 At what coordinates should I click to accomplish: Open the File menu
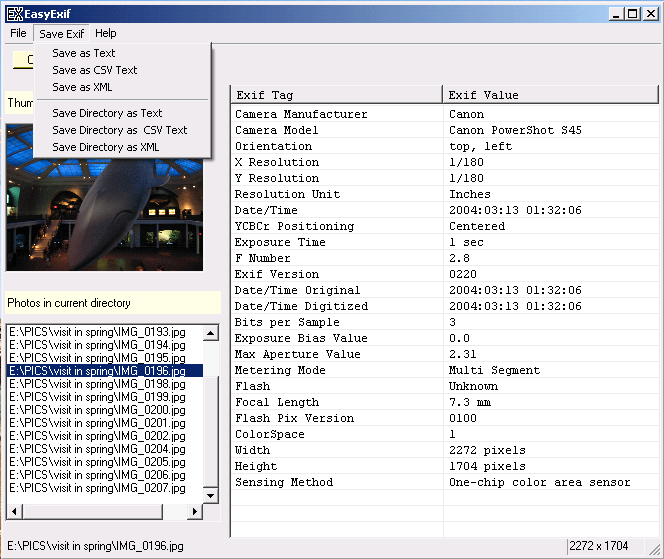(x=18, y=33)
